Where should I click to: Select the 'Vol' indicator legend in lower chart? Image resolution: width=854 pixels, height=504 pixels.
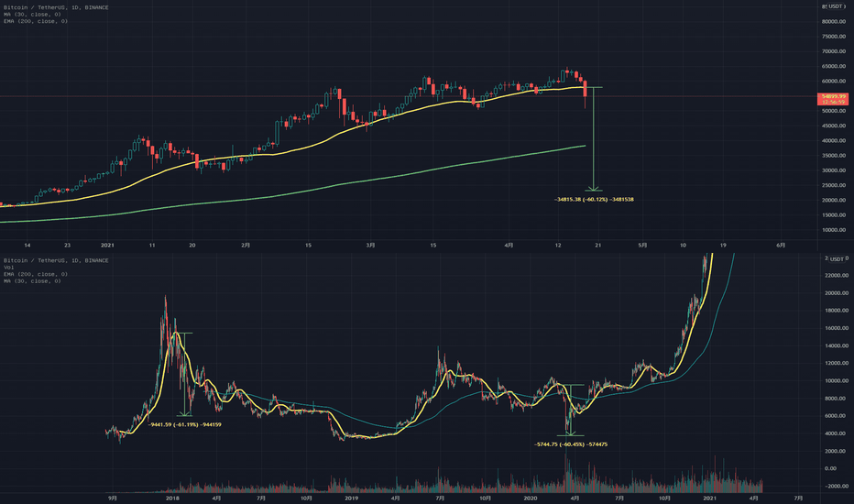click(x=9, y=268)
